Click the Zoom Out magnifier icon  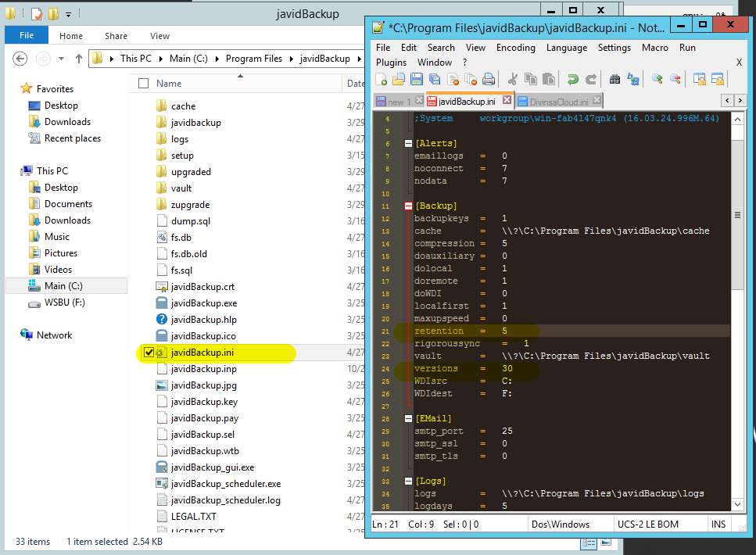point(675,80)
